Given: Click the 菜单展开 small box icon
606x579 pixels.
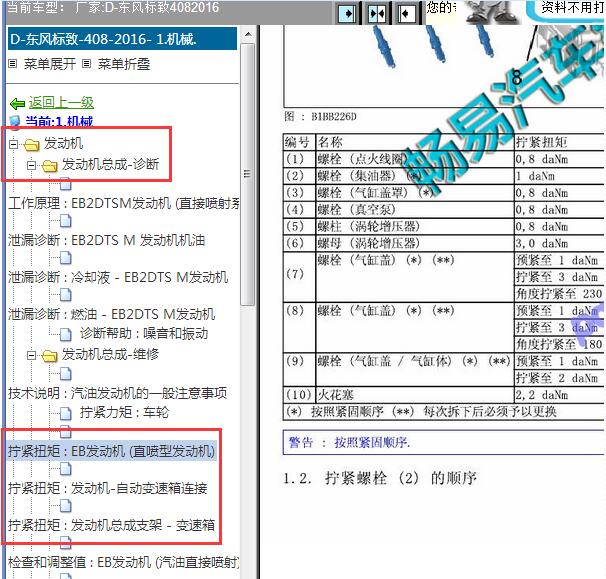Looking at the screenshot, I should (12, 63).
